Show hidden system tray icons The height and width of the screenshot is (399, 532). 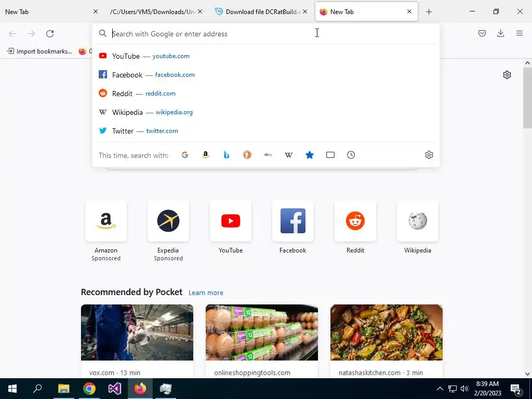440,389
